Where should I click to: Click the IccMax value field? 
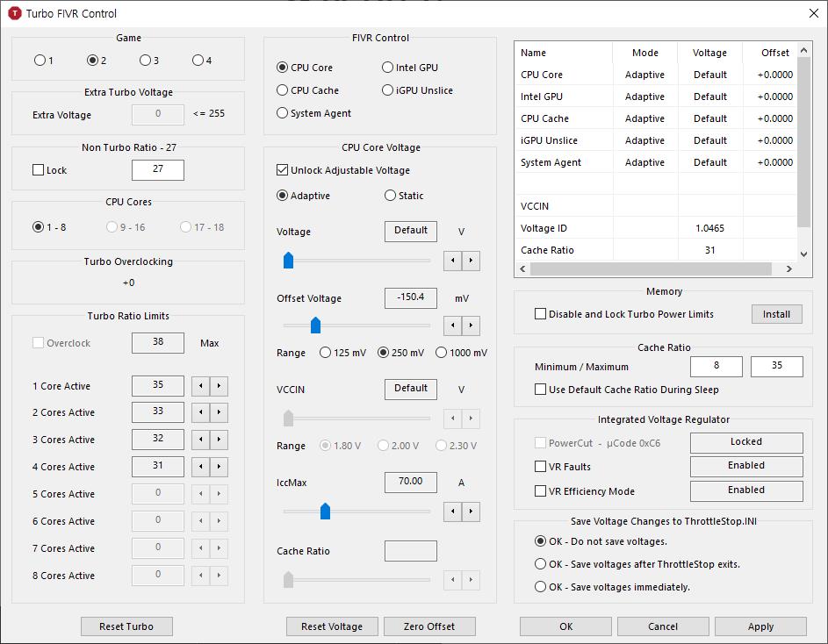tap(411, 482)
